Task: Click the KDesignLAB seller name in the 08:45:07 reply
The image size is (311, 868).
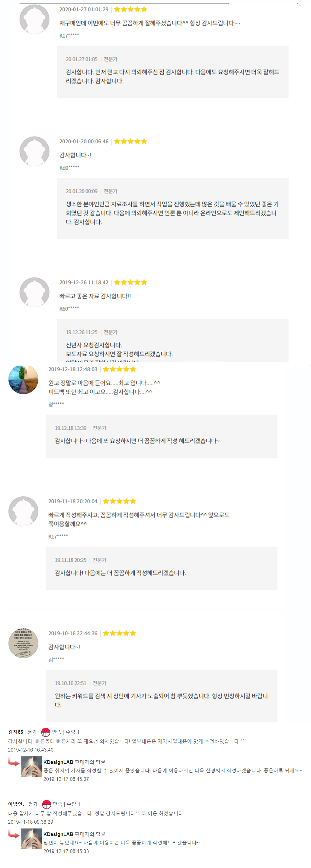Action: (x=58, y=762)
